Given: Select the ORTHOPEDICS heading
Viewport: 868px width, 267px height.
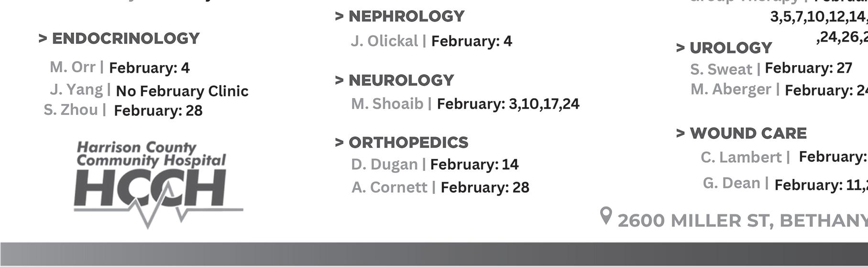Looking at the screenshot, I should point(402,143).
